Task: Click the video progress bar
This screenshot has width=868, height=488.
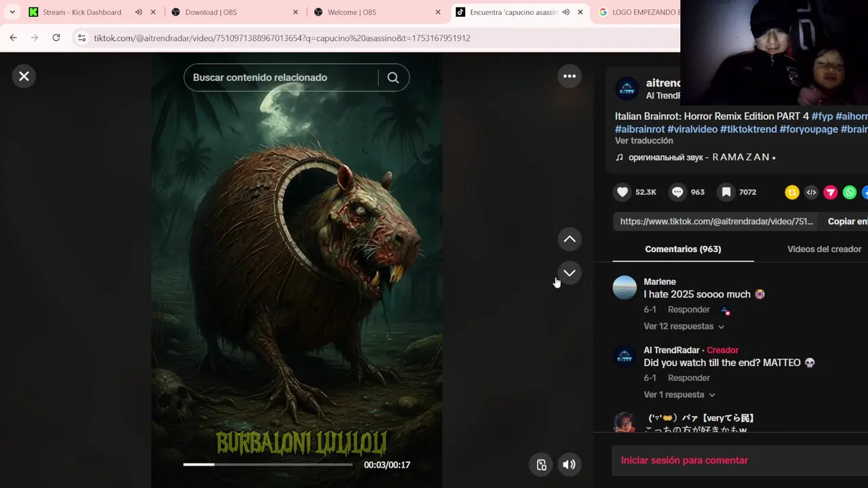Action: [x=268, y=464]
